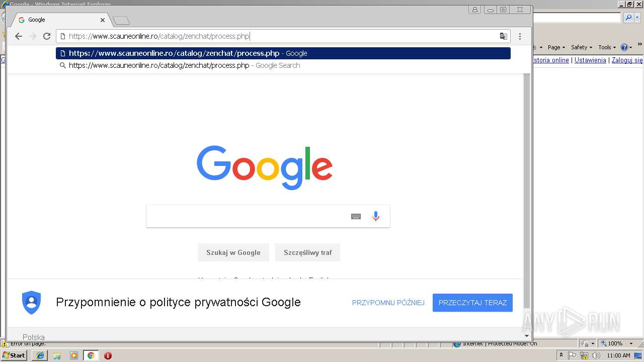
Task: Open the media player taskbar icon
Action: coord(74,355)
